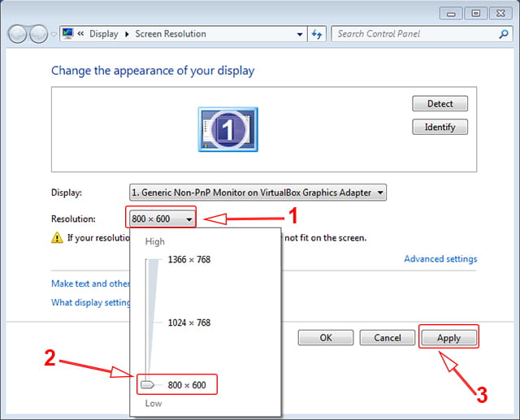Minimize the Screen Resolution window

click(x=451, y=14)
